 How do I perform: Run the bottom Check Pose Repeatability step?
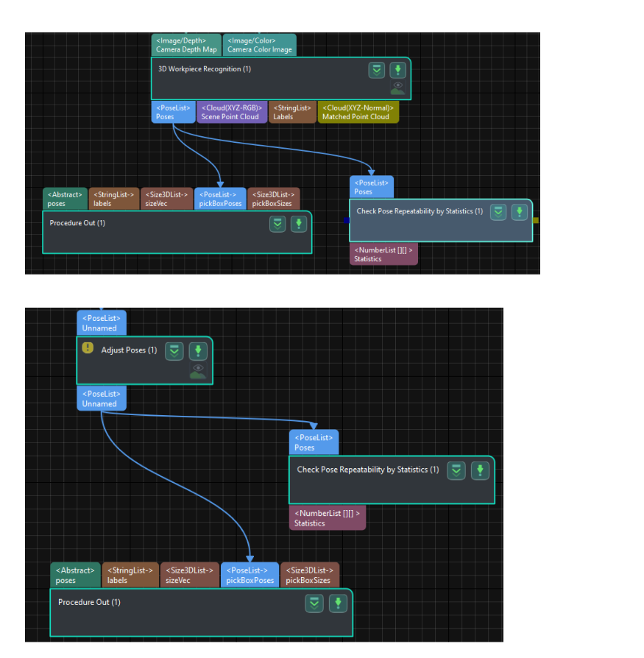(480, 470)
